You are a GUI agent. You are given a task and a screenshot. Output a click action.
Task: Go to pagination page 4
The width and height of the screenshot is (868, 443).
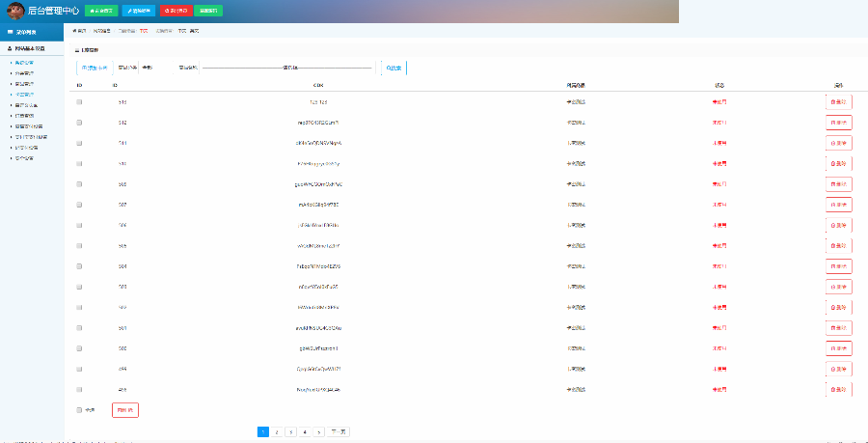click(x=305, y=432)
